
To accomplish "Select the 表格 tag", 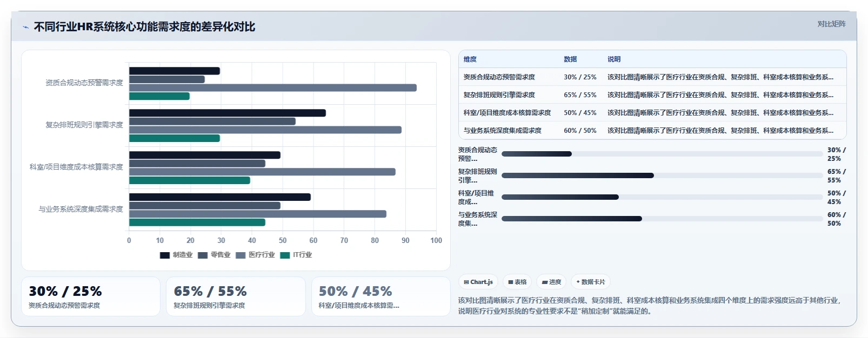I will click(x=517, y=282).
